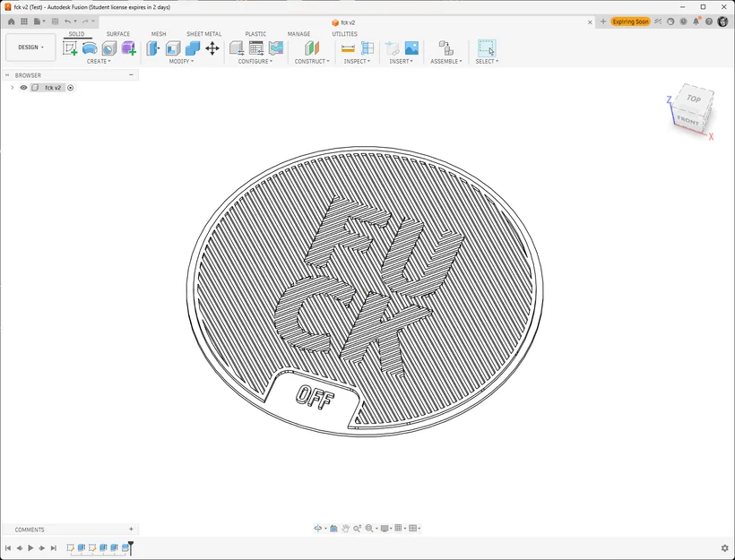Open the notifications bell icon
This screenshot has width=735, height=560.
pos(696,22)
